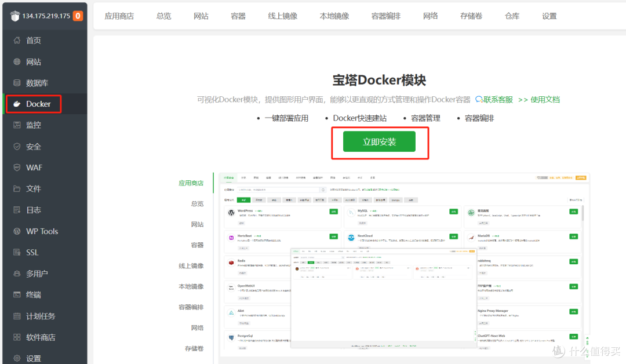Select 网站 in the preview side list
The height and width of the screenshot is (364, 626).
tap(197, 224)
